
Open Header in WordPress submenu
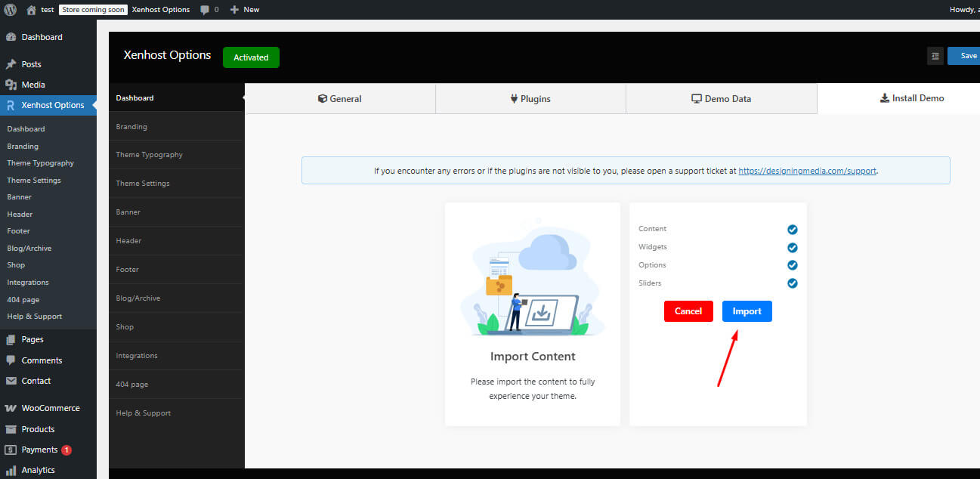click(x=20, y=215)
